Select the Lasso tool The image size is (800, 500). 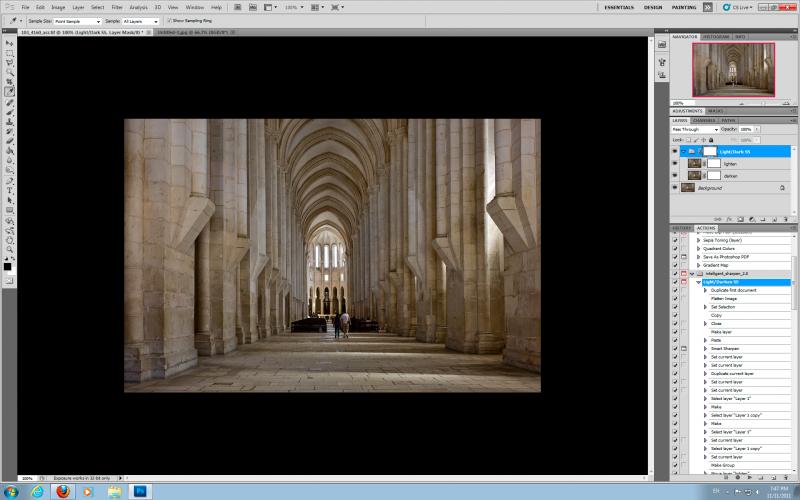9,63
